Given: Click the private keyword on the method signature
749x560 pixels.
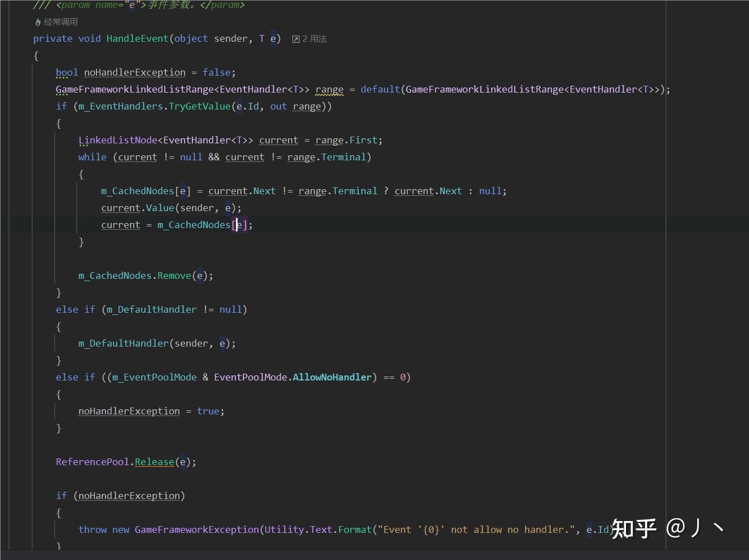Looking at the screenshot, I should click(x=52, y=38).
